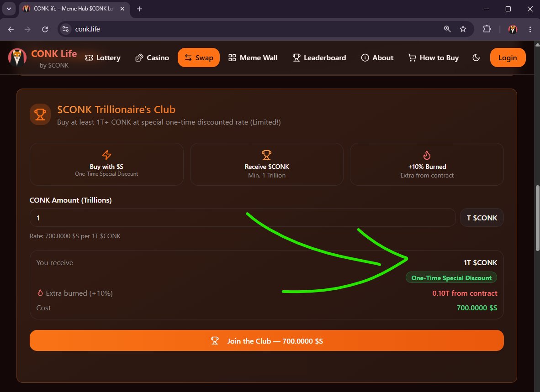Select the Swap tab

(199, 58)
